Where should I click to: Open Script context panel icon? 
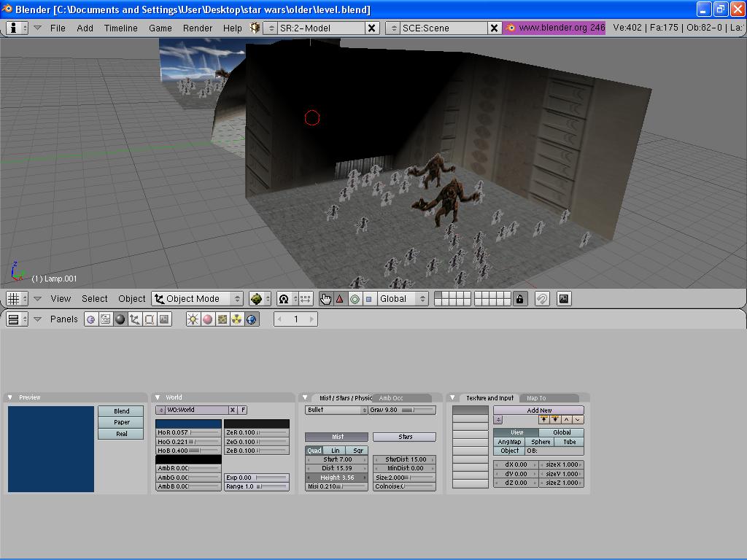point(105,319)
